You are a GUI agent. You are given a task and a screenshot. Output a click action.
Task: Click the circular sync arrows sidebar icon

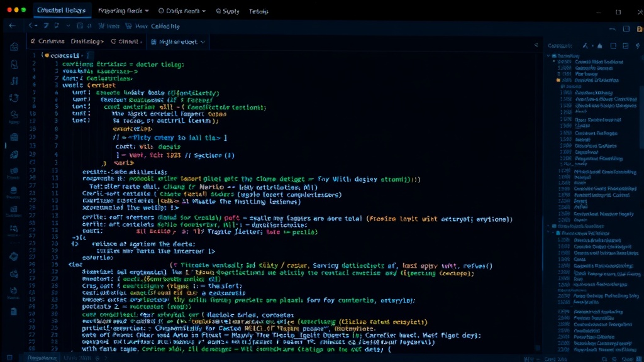point(14,97)
